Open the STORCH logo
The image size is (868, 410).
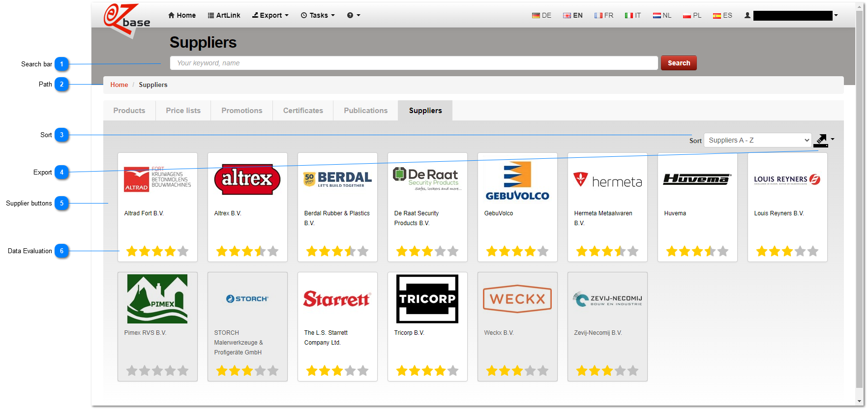pyautogui.click(x=247, y=299)
